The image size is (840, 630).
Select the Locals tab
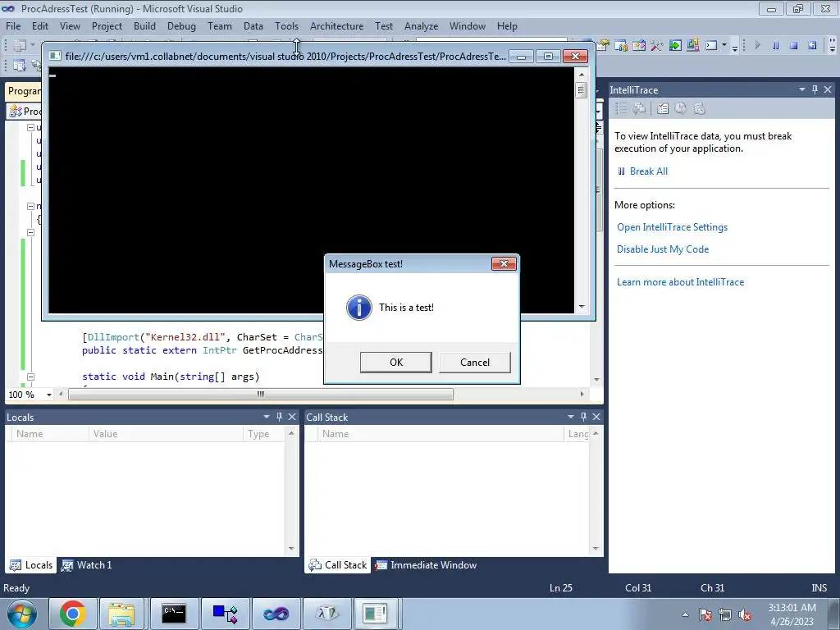click(31, 564)
